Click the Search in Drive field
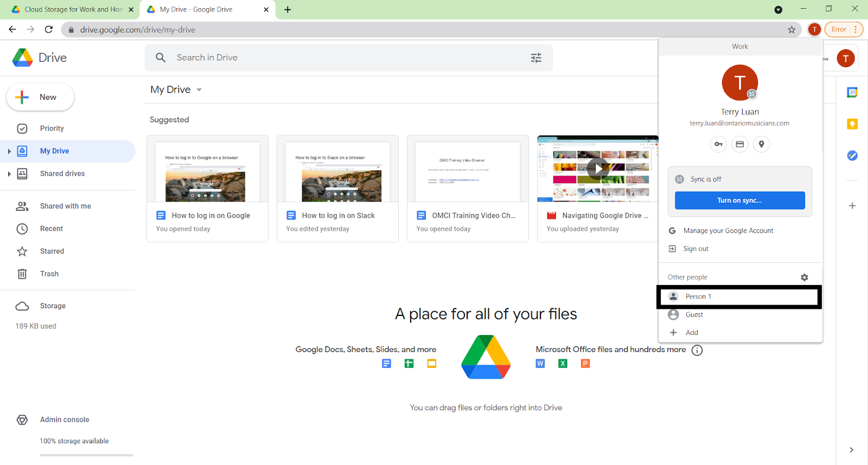This screenshot has width=868, height=465. (349, 57)
